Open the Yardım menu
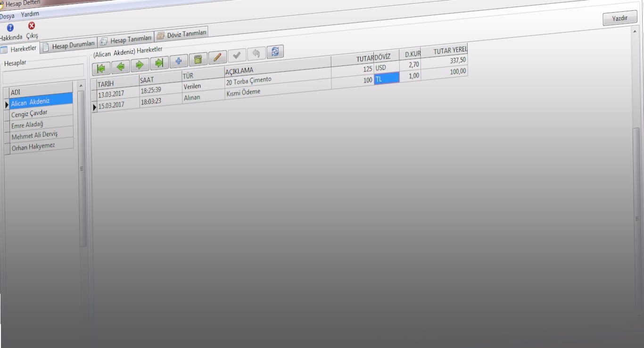The height and width of the screenshot is (348, 644). tap(30, 14)
